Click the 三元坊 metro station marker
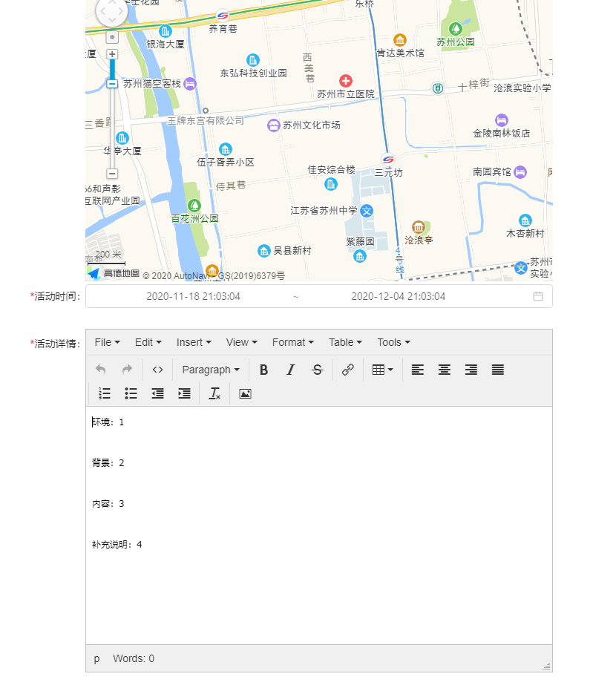 pos(388,160)
